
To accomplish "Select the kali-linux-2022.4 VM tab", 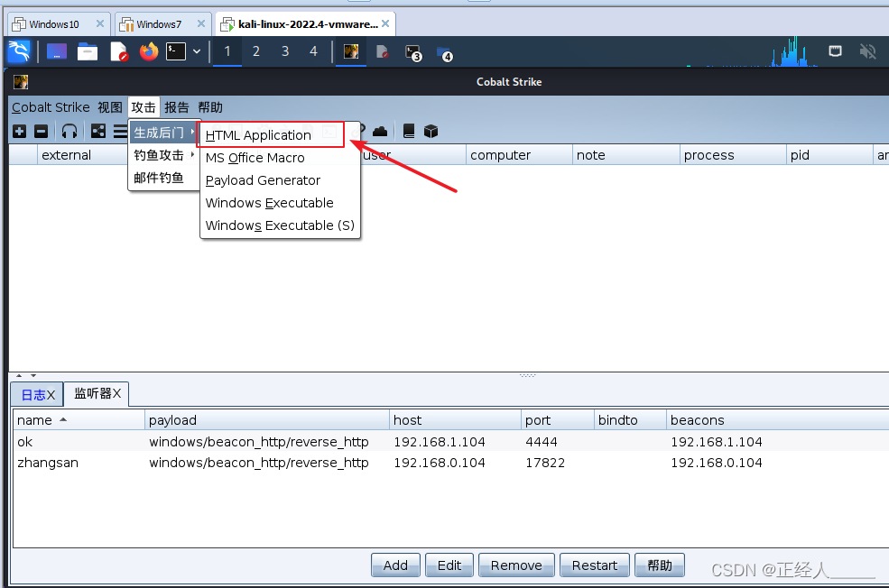I will pos(308,24).
